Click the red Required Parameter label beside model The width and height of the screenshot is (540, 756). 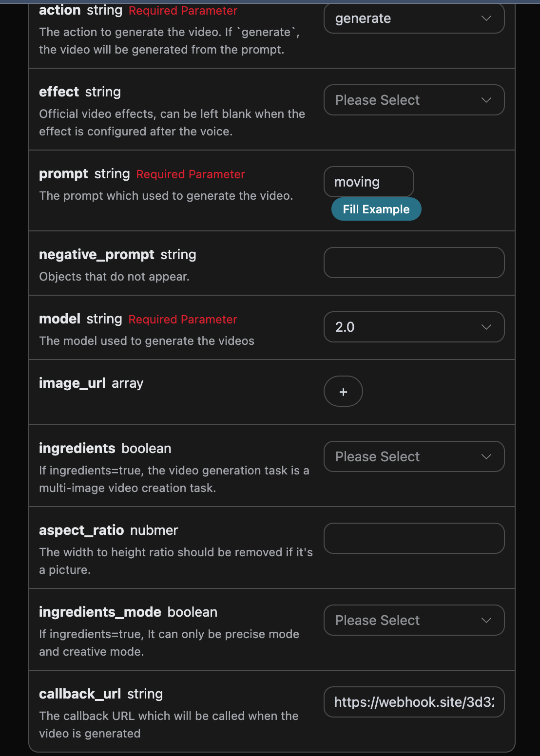tap(183, 320)
